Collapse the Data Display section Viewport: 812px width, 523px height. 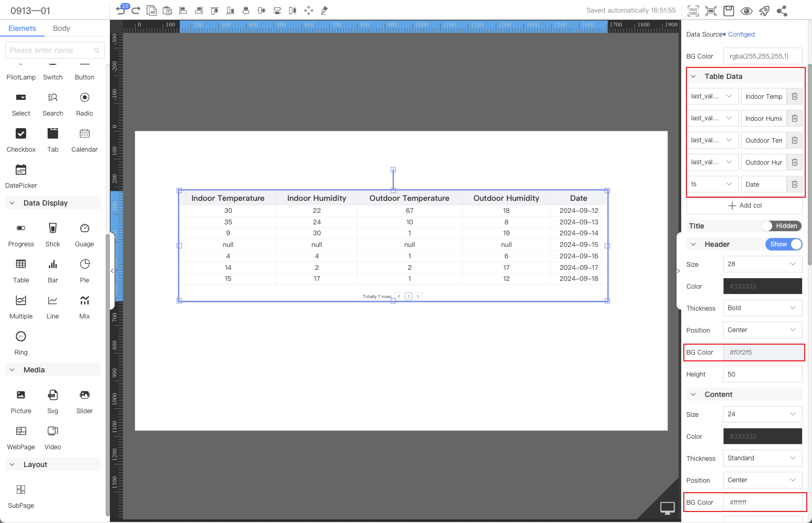pyautogui.click(x=13, y=203)
